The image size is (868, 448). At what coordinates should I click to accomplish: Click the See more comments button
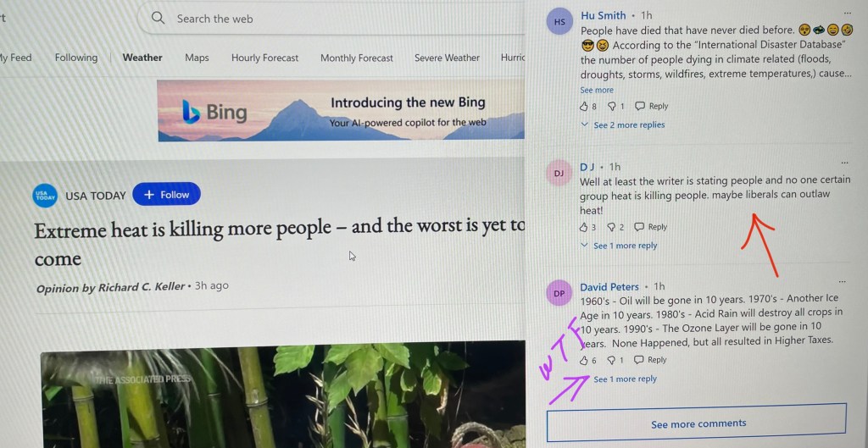coord(697,423)
